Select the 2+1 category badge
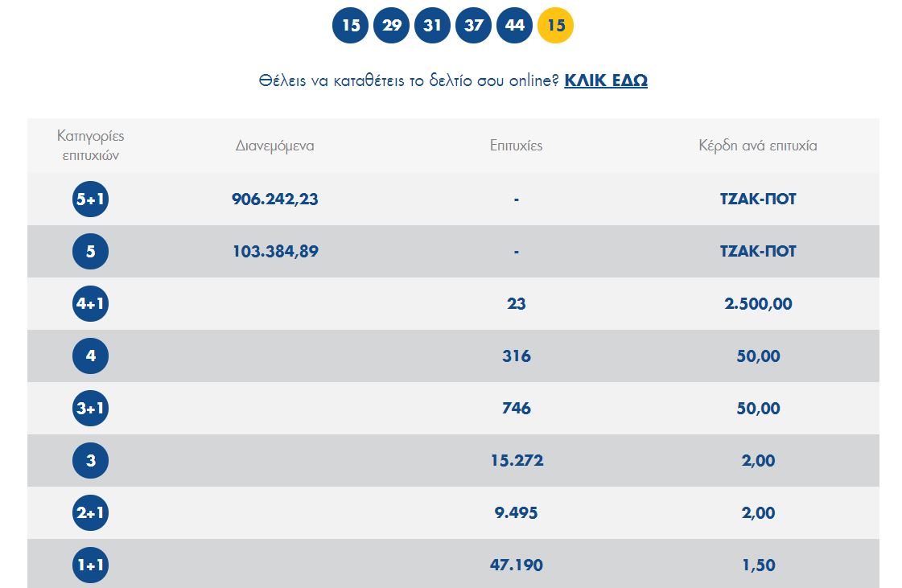The image size is (902, 588). (x=90, y=513)
